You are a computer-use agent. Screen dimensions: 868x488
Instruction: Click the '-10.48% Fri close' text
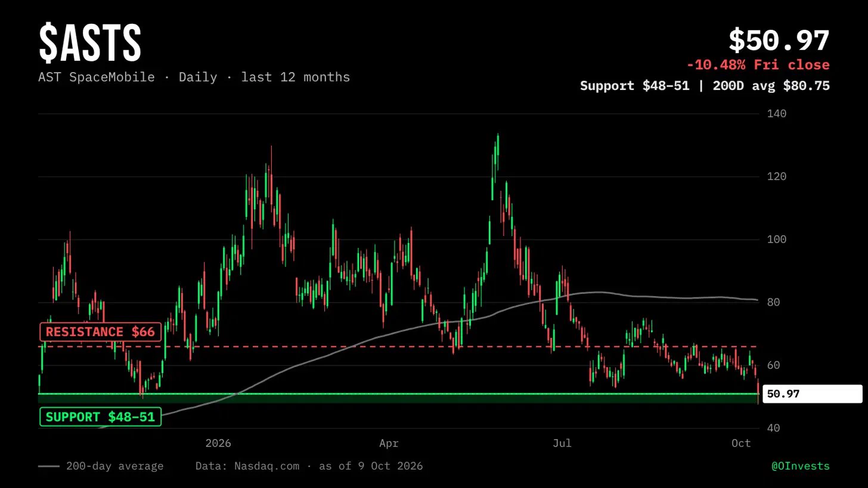[758, 65]
